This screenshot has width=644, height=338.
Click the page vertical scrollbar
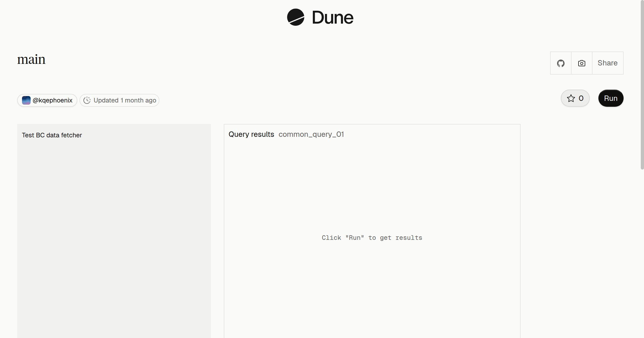pos(642,85)
